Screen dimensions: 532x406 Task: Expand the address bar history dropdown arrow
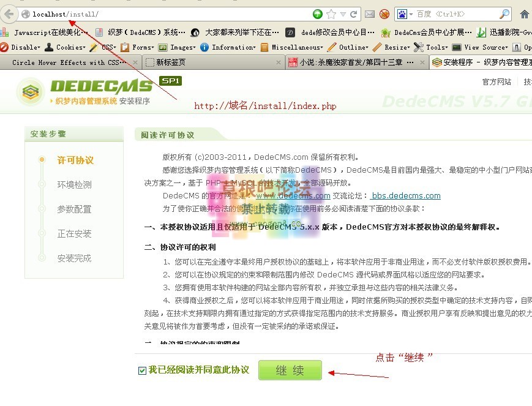click(x=354, y=14)
